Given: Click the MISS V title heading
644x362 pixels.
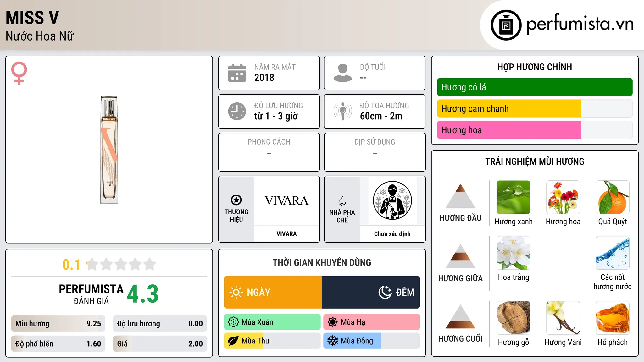Looking at the screenshot, I should [x=32, y=18].
